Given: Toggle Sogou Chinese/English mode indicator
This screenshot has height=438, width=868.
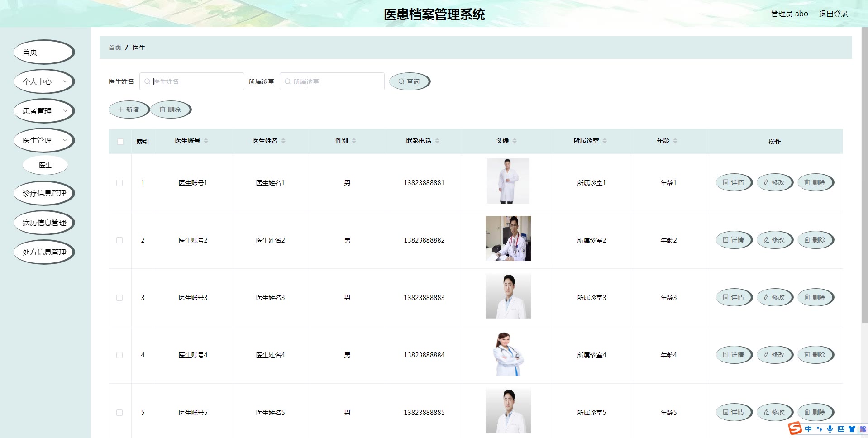Looking at the screenshot, I should tap(808, 429).
